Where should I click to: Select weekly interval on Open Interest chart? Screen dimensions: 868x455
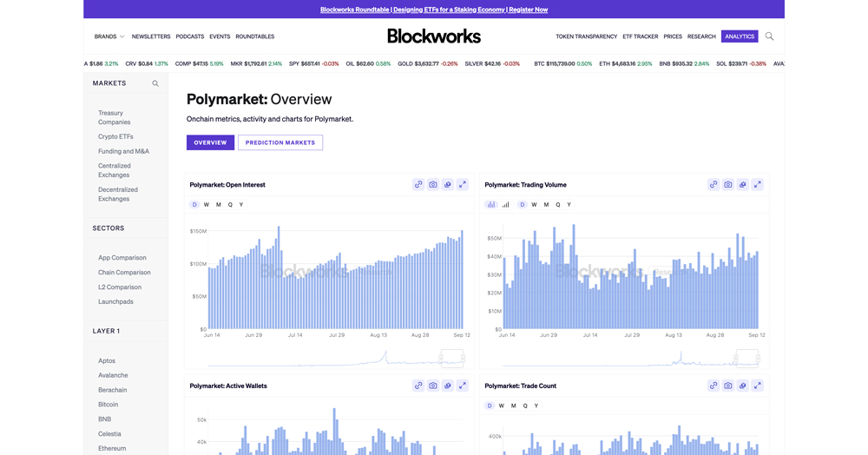tap(207, 205)
